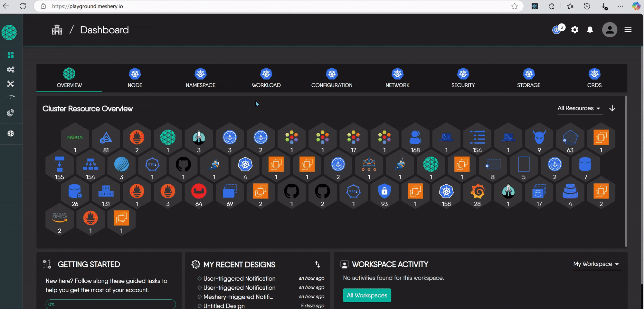Toggle sorting in My Recent Designs

(317, 265)
